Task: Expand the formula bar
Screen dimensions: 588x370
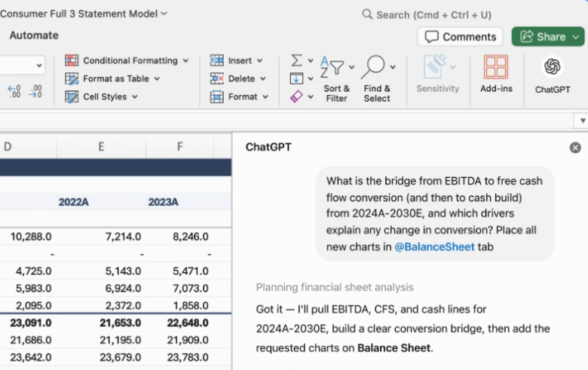Action: (x=583, y=121)
